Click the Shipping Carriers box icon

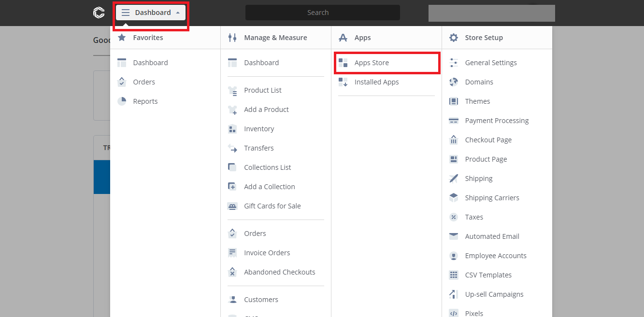click(454, 198)
